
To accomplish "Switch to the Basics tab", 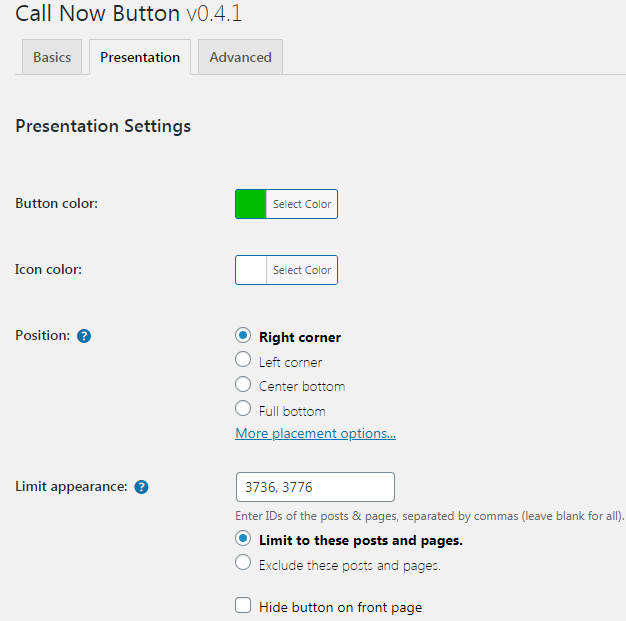I will pos(52,57).
